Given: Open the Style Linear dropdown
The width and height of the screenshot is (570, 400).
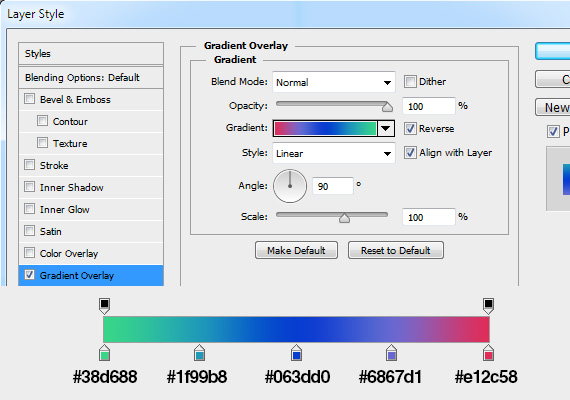Looking at the screenshot, I should [x=334, y=153].
